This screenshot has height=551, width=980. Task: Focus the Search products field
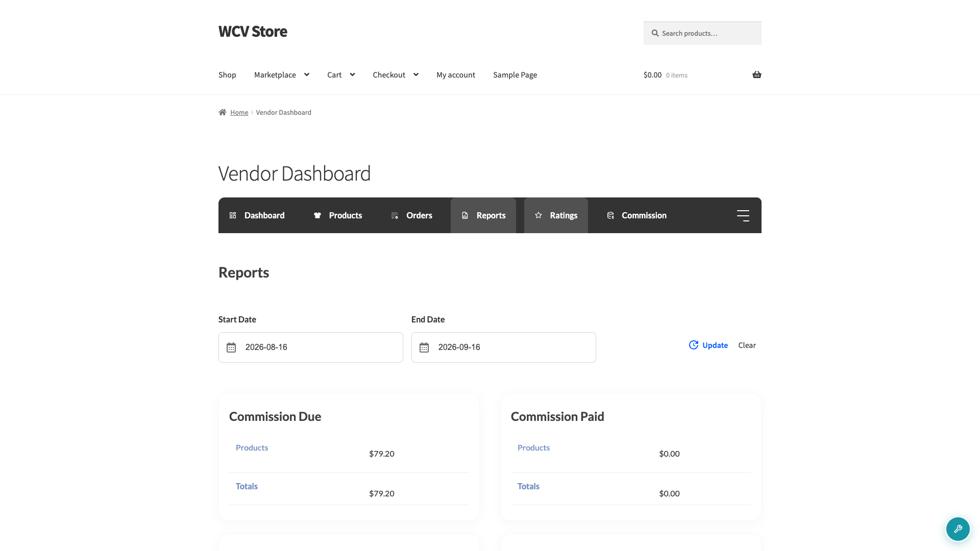[702, 33]
